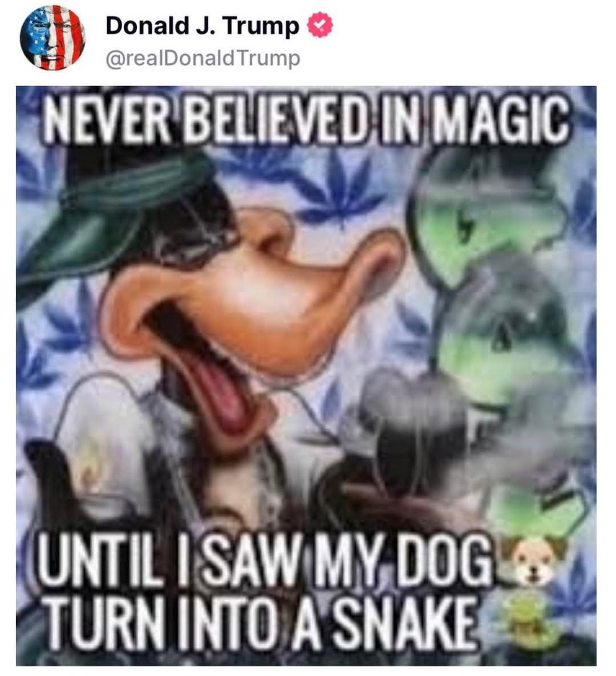Click the "UNTIL I SAW MY DOG" text
The height and width of the screenshot is (676, 616).
(265, 560)
